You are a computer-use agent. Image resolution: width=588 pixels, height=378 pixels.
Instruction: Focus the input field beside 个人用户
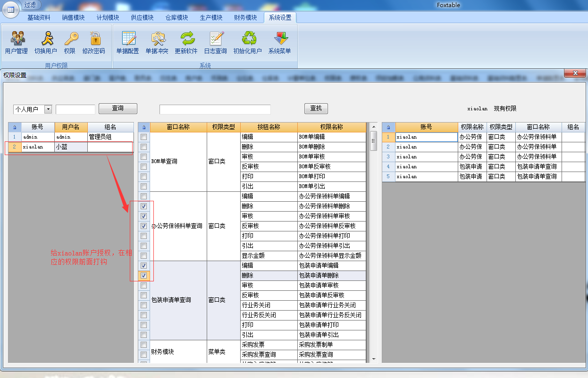point(76,109)
